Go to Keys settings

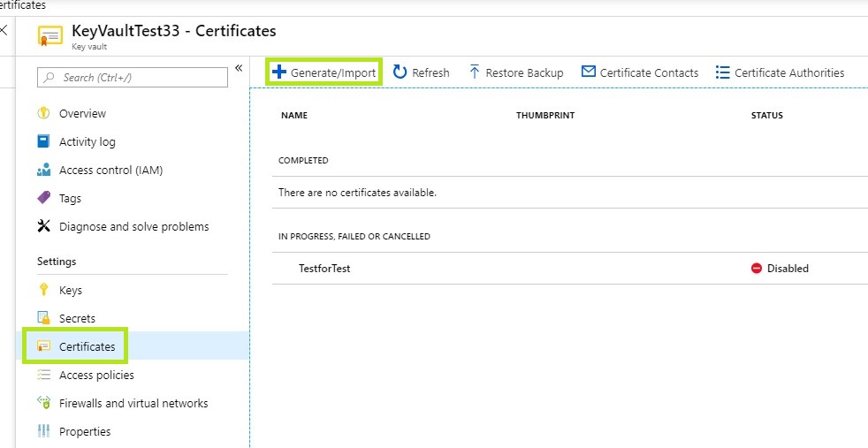click(x=71, y=291)
